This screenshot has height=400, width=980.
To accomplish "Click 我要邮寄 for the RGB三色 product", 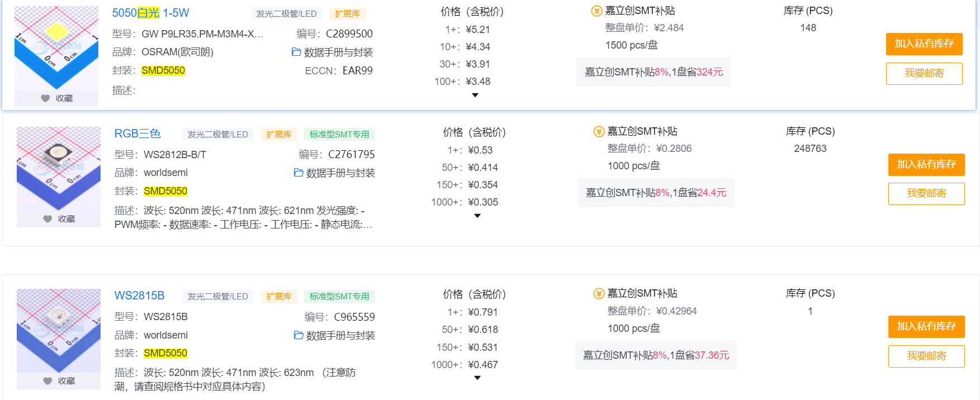I will (x=926, y=194).
